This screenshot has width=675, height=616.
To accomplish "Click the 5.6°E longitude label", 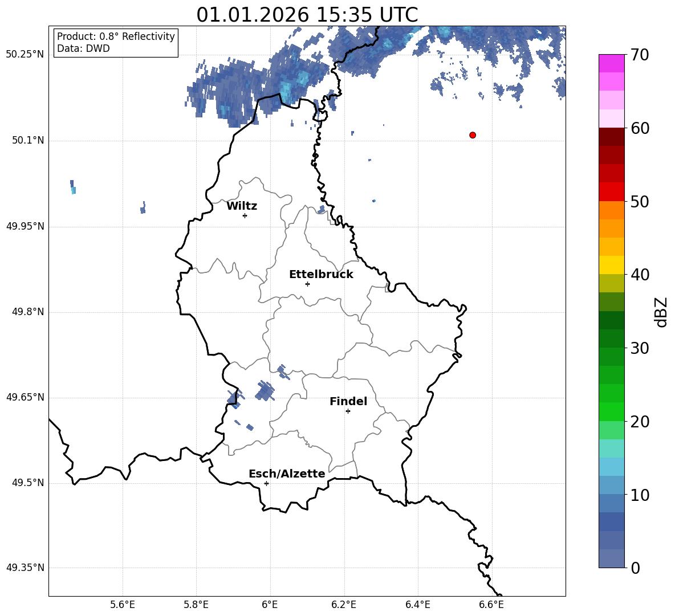I will [x=123, y=605].
